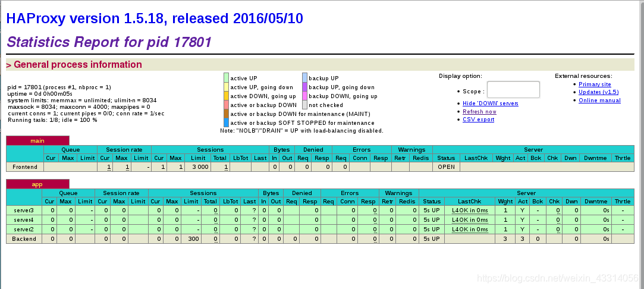644x289 pixels.
Task: Click the Dwntme column header in app table
Action: (595, 202)
